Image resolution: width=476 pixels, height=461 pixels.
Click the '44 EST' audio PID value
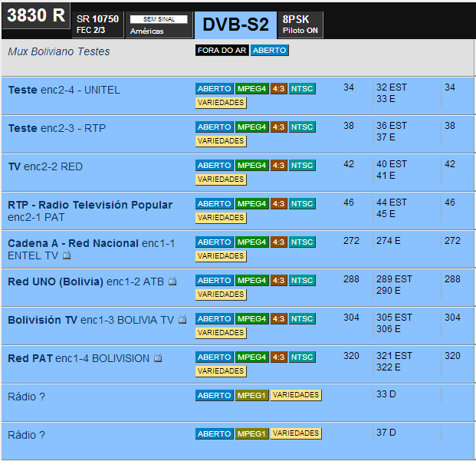point(392,203)
